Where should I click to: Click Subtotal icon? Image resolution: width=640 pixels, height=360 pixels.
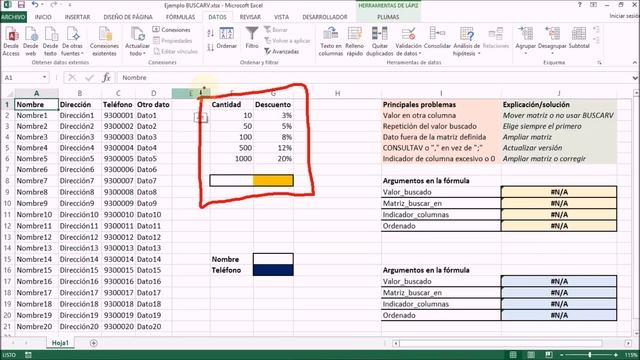(x=579, y=39)
